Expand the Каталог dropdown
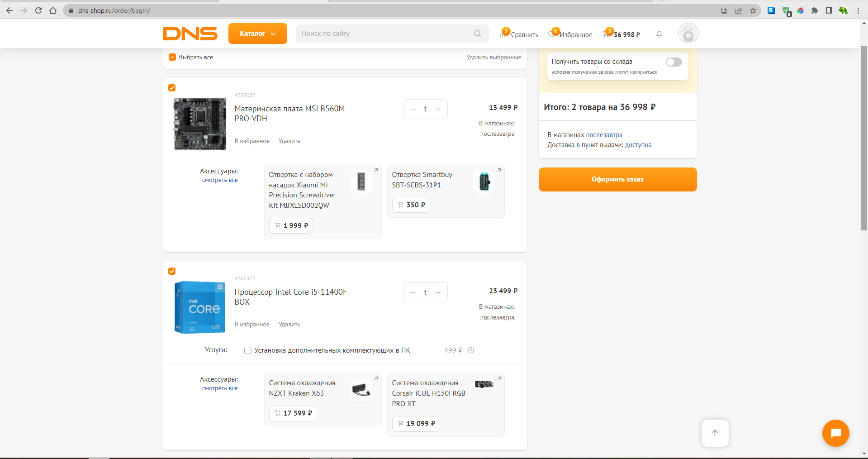Screen dimensions: 868x459 coord(257,33)
